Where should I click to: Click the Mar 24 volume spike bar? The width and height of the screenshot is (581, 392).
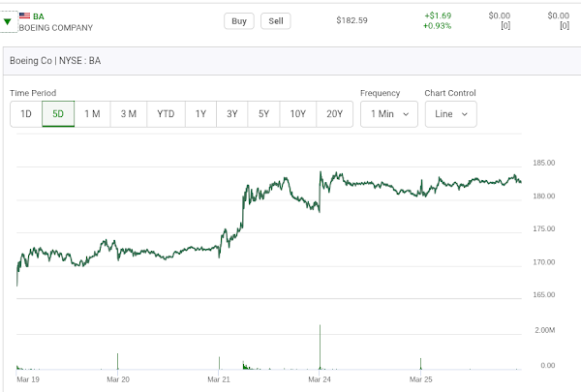[x=320, y=348]
